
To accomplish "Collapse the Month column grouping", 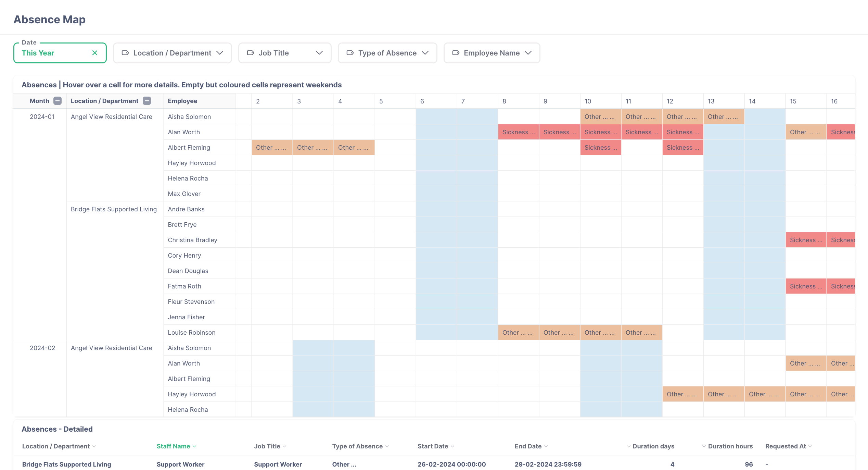I will click(x=57, y=101).
